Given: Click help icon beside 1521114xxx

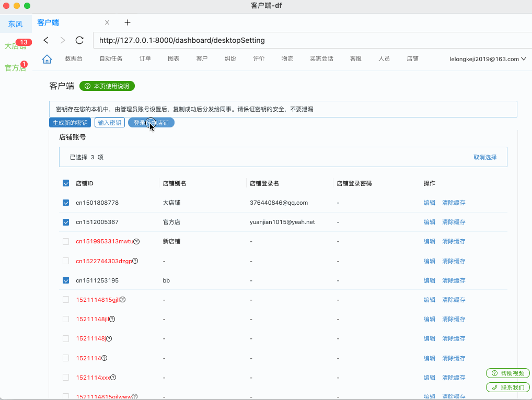Looking at the screenshot, I should coord(113,377).
